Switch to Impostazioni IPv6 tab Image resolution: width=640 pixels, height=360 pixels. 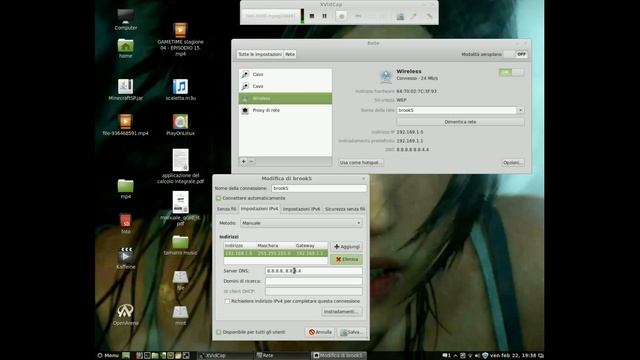(x=302, y=209)
